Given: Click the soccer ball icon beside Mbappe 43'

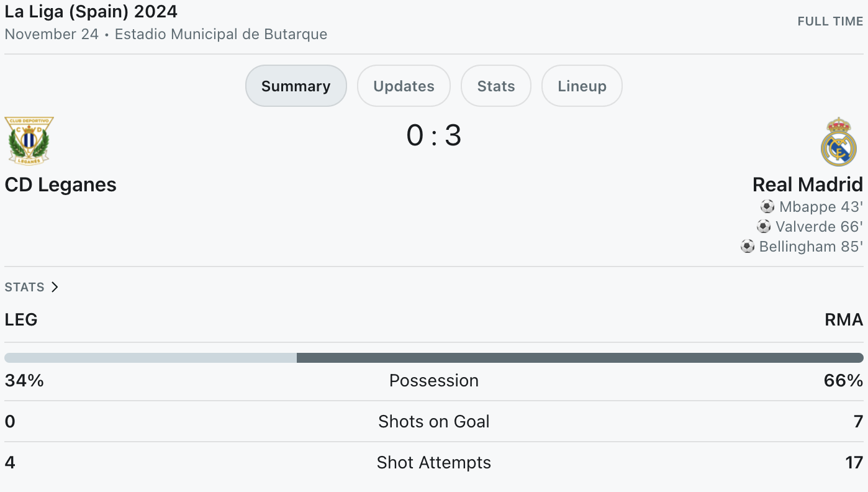Looking at the screenshot, I should (x=767, y=206).
